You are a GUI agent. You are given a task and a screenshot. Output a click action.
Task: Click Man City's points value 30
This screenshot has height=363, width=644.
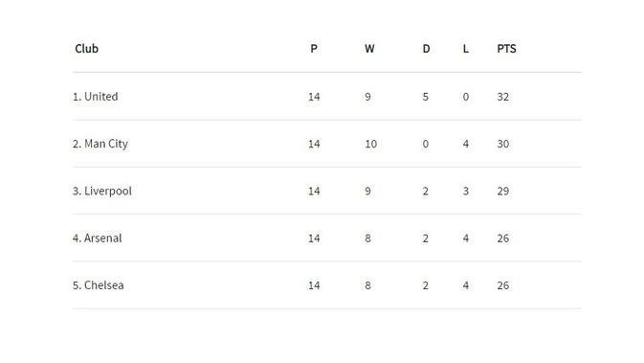(x=503, y=144)
